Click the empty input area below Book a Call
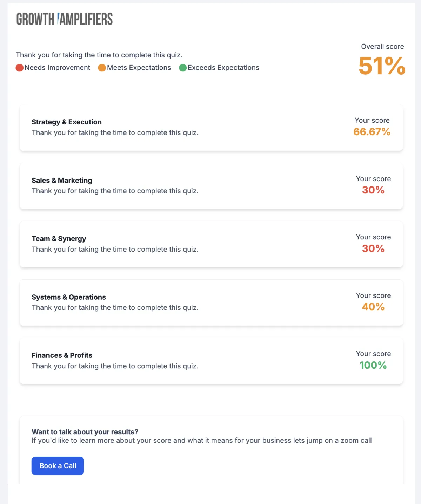Image resolution: width=421 pixels, height=504 pixels. [210, 495]
